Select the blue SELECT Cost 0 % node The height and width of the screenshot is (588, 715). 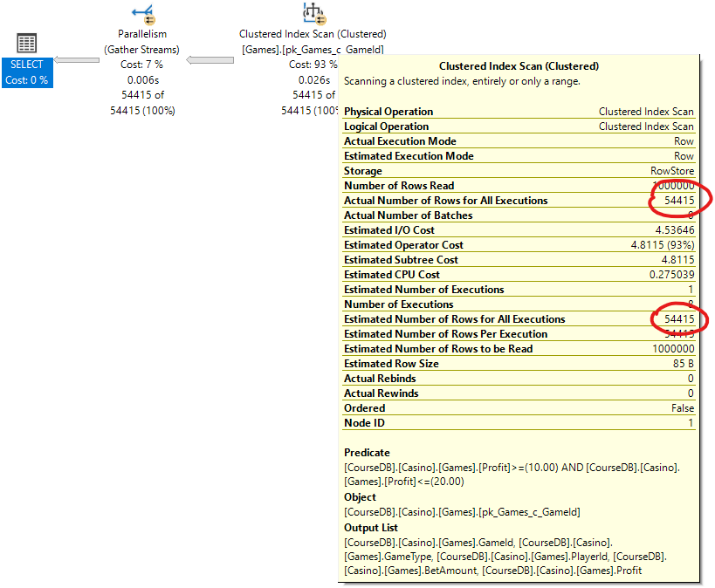point(27,72)
